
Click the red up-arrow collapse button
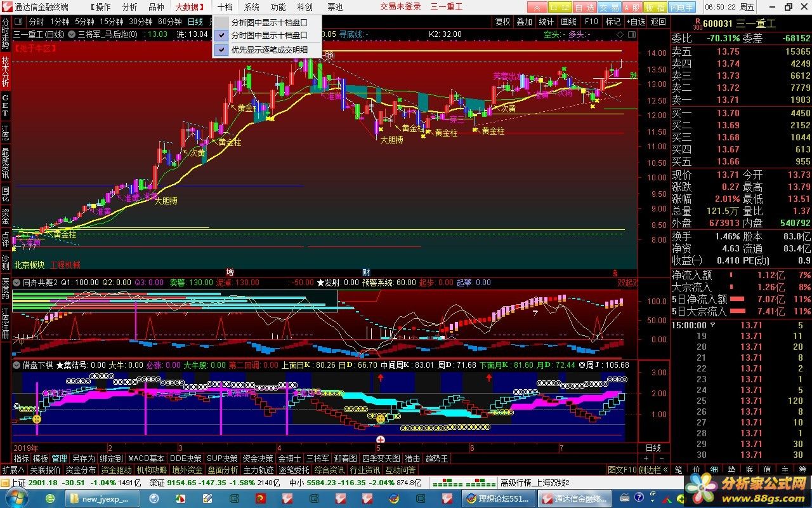tap(537, 7)
